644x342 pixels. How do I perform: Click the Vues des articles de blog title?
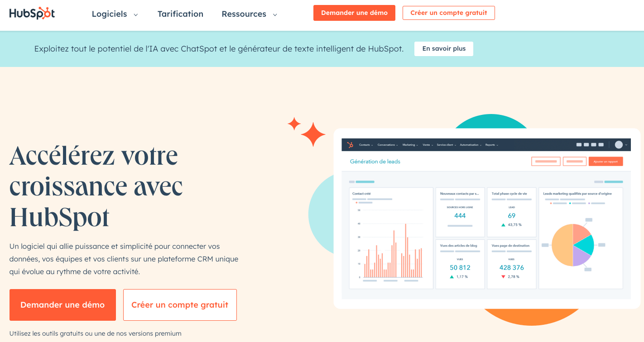(459, 246)
